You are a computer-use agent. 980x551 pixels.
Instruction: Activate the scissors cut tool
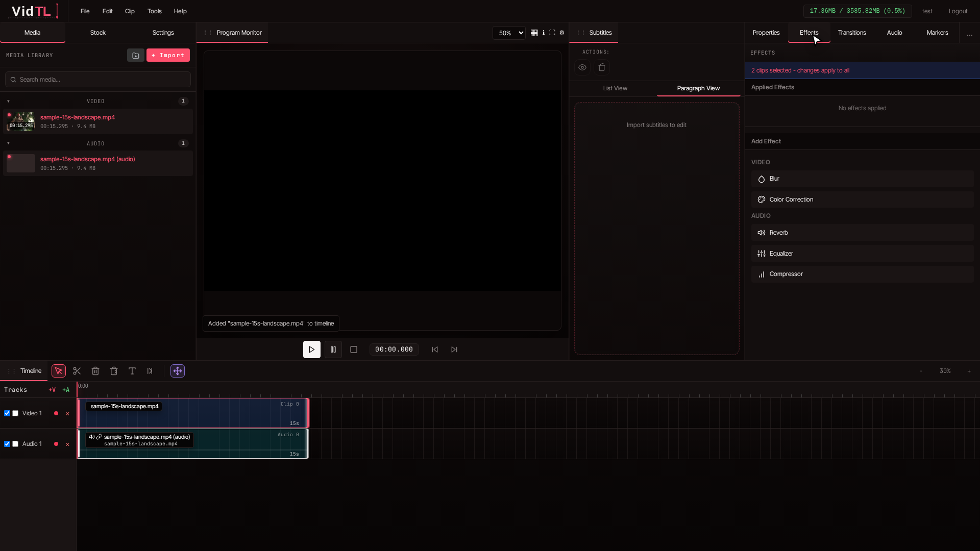(x=77, y=371)
